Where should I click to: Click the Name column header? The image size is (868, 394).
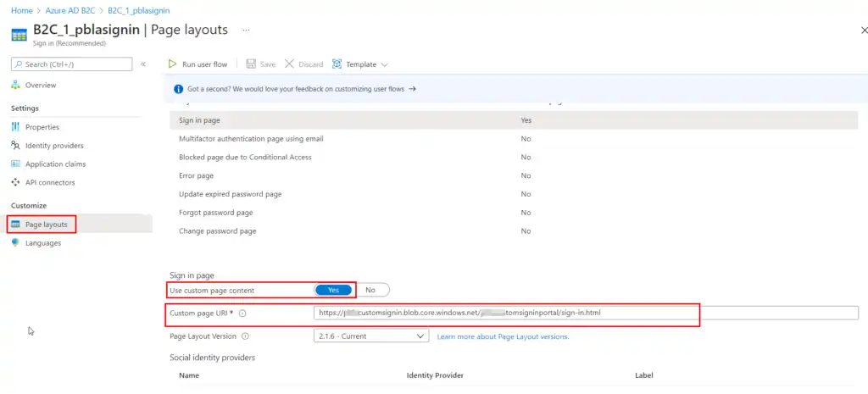[189, 375]
